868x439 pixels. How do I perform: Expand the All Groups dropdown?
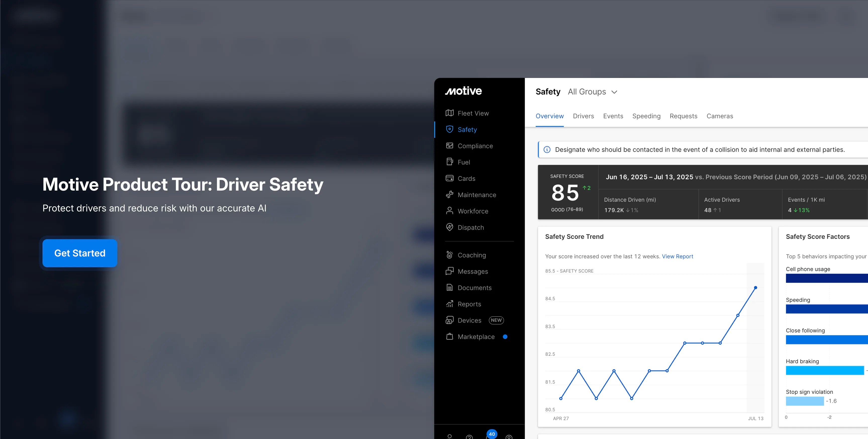point(592,92)
